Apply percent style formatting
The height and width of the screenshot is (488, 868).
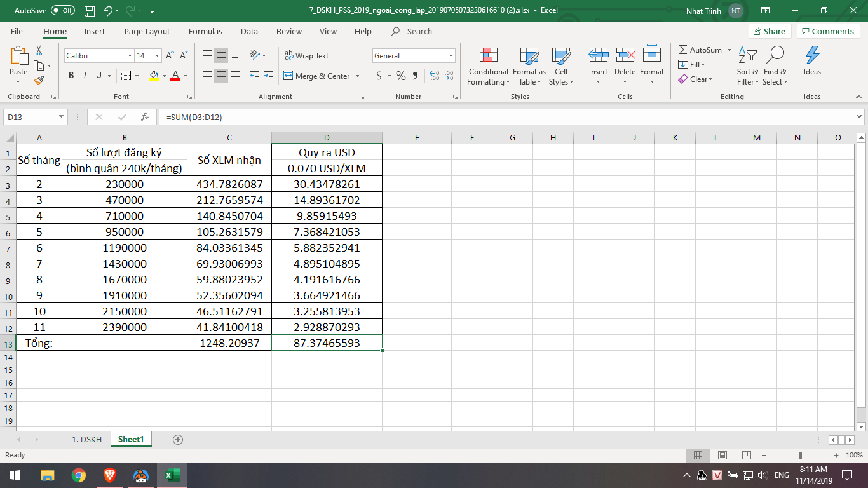400,76
